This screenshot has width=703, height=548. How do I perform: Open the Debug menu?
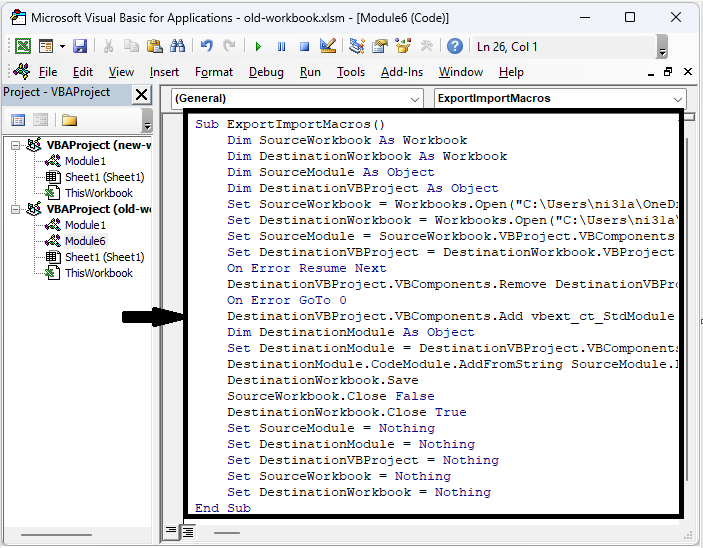pos(266,72)
